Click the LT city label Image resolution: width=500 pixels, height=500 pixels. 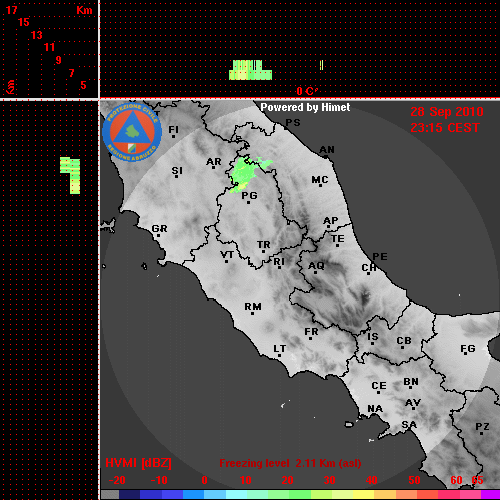[x=280, y=349]
